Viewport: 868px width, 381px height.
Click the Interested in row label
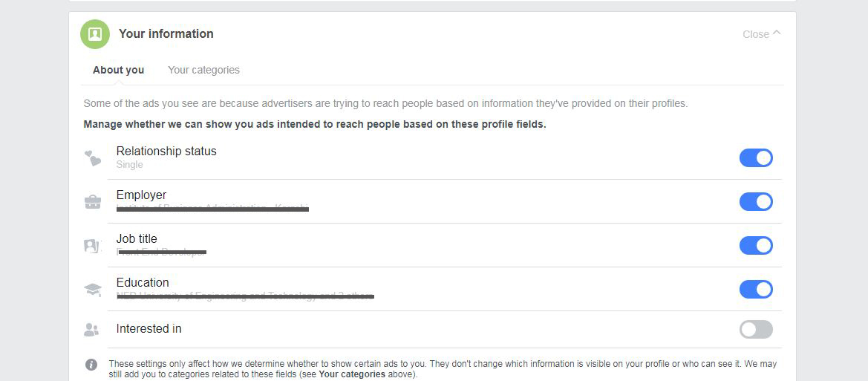point(149,329)
